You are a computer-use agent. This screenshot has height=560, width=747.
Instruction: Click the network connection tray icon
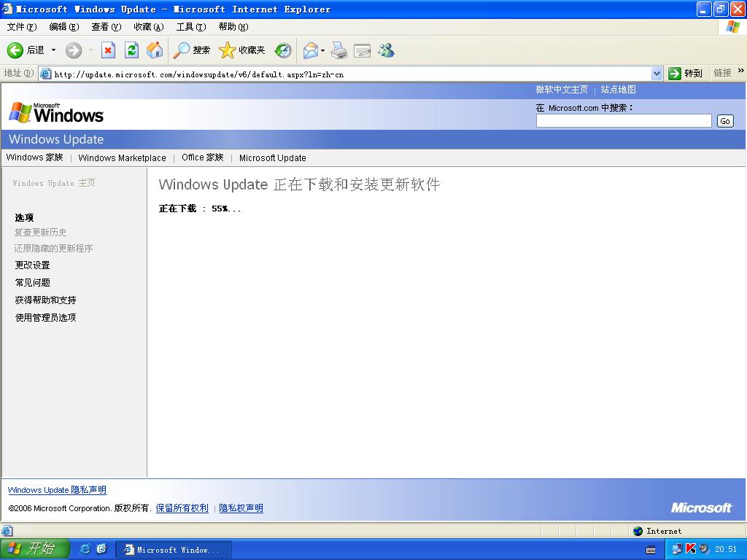point(677,550)
